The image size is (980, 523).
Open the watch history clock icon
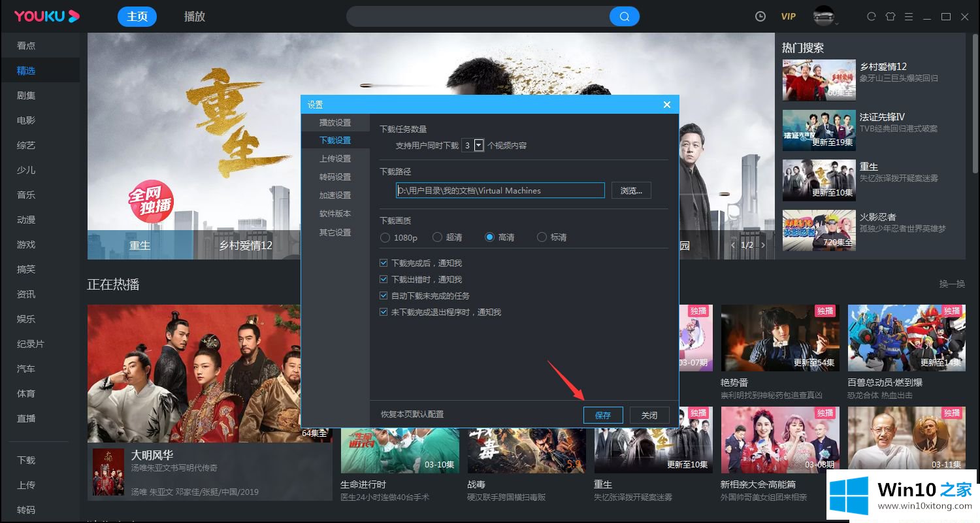click(x=760, y=16)
